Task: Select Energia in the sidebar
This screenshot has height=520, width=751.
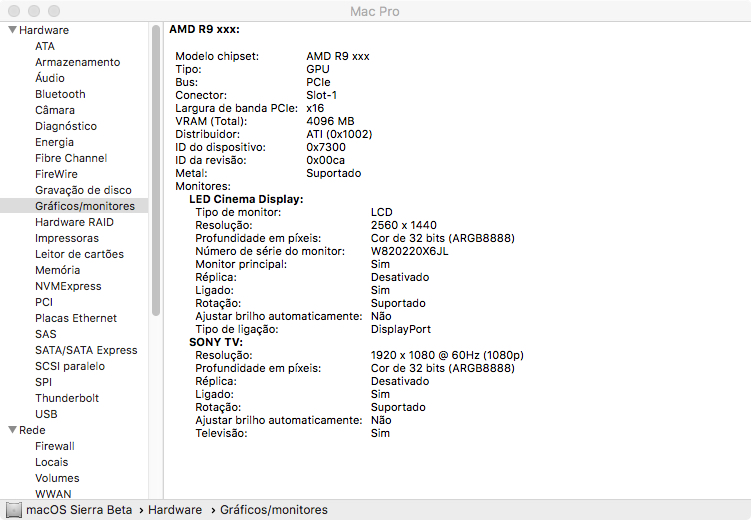Action: click(55, 142)
